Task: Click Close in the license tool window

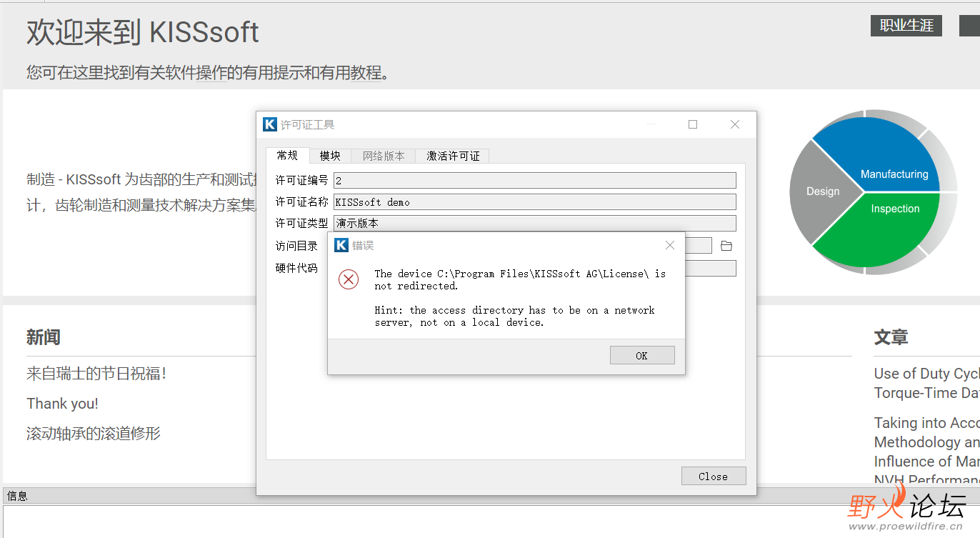Action: [x=713, y=477]
